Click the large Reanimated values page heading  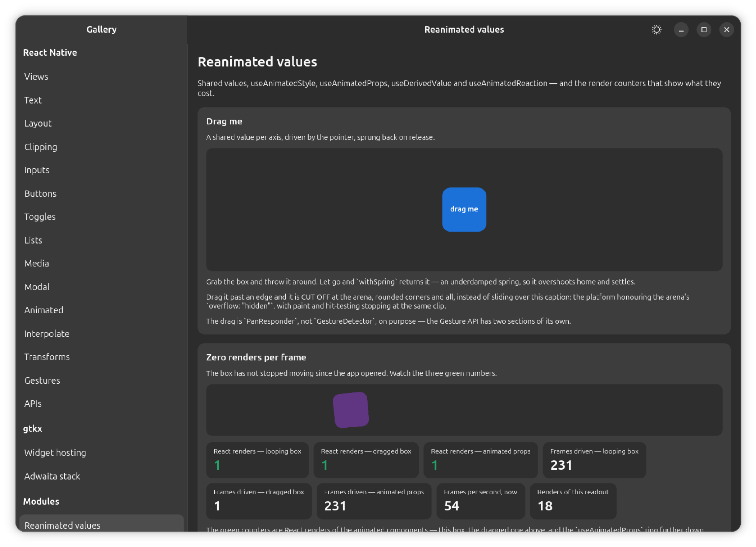tap(257, 62)
